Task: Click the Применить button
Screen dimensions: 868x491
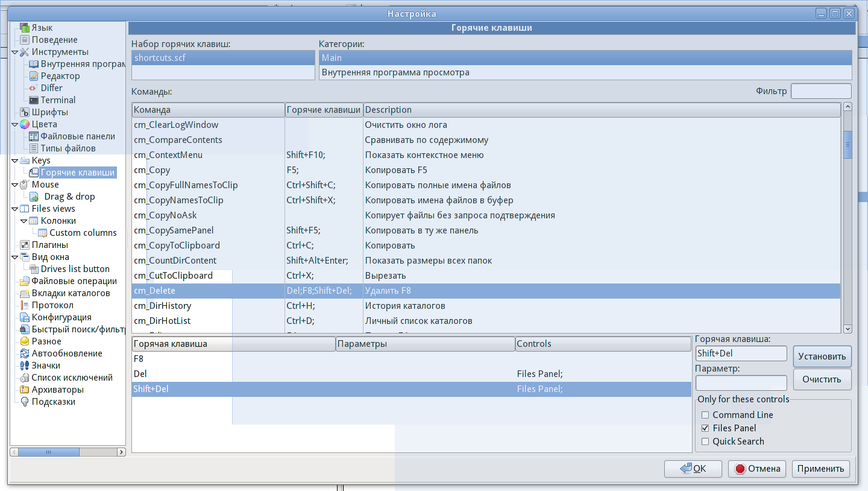Action: tap(821, 469)
